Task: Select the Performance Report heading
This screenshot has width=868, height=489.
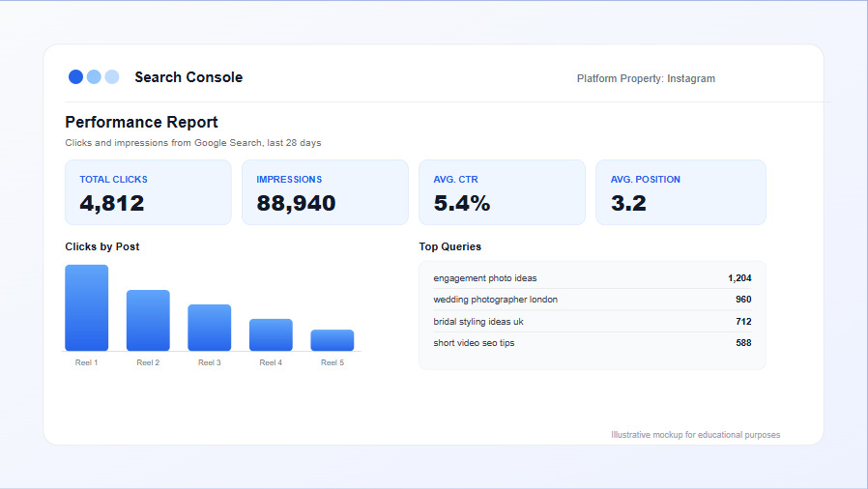Action: (142, 122)
